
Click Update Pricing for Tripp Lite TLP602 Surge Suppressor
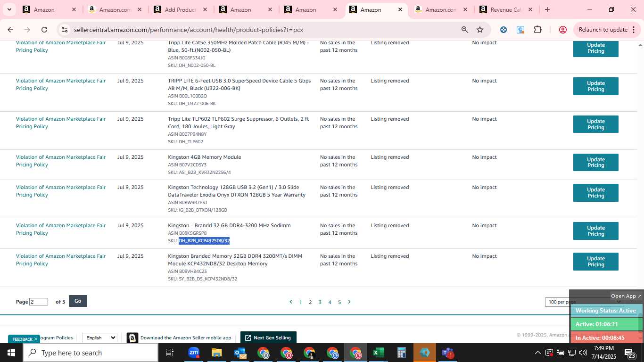pos(595,124)
